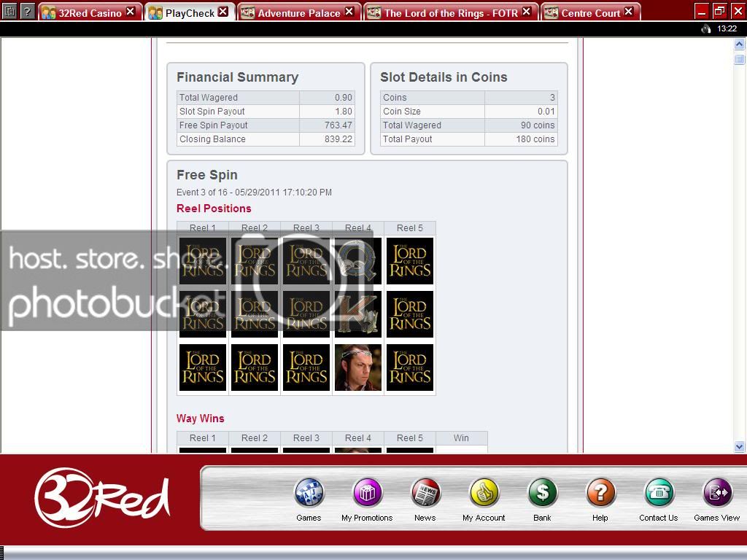
Task: Open My Promotions gift icon
Action: 368,493
